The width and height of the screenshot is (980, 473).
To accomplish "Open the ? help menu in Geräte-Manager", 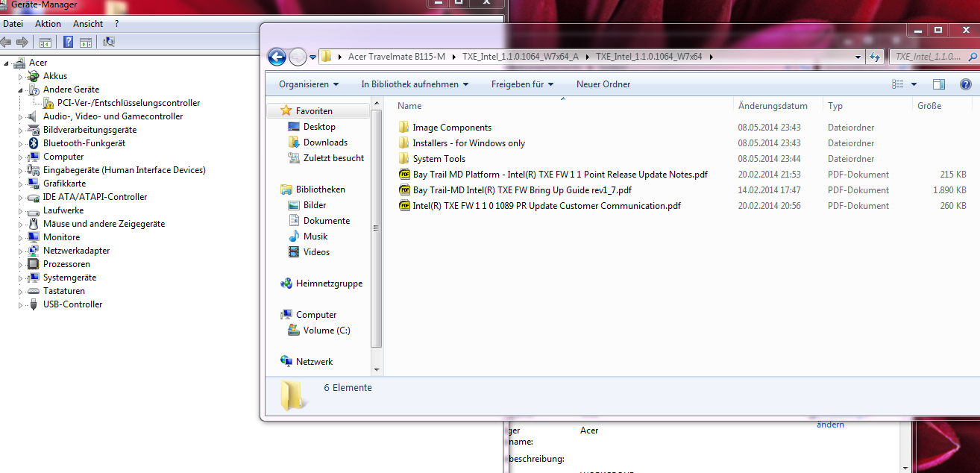I will tap(116, 24).
